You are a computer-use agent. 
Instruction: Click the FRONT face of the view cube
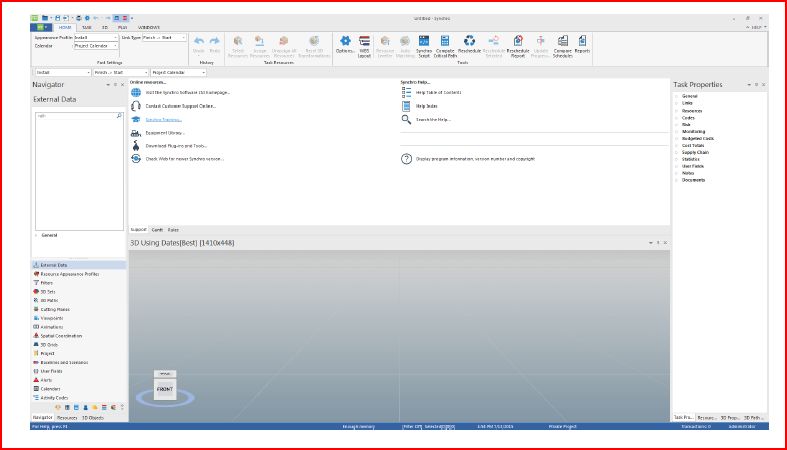click(x=165, y=389)
